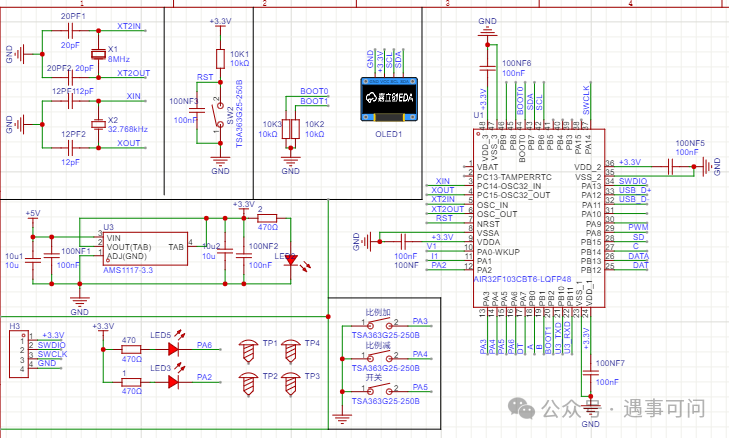
Task: Click the 100NF5 capacitor at VDD_2
Action: tap(671, 166)
